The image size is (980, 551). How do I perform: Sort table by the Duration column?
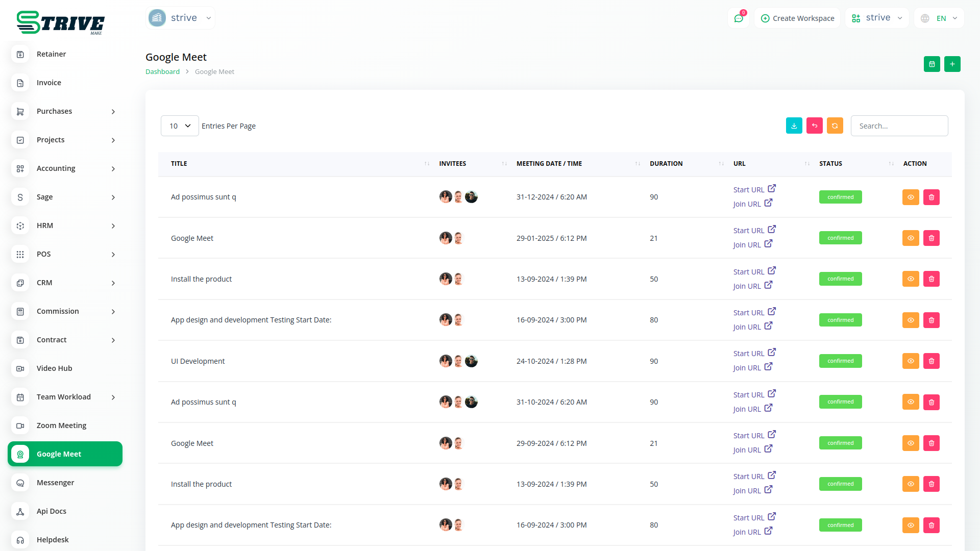coord(666,164)
